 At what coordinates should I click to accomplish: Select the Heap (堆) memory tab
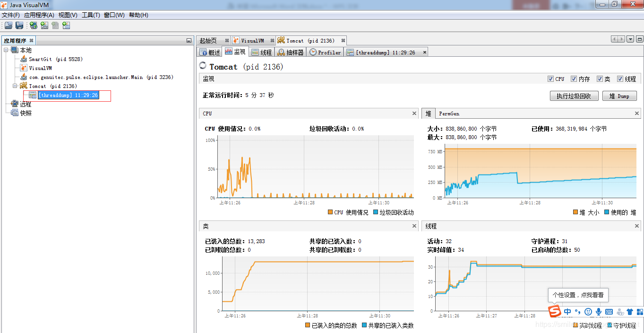[x=428, y=114]
